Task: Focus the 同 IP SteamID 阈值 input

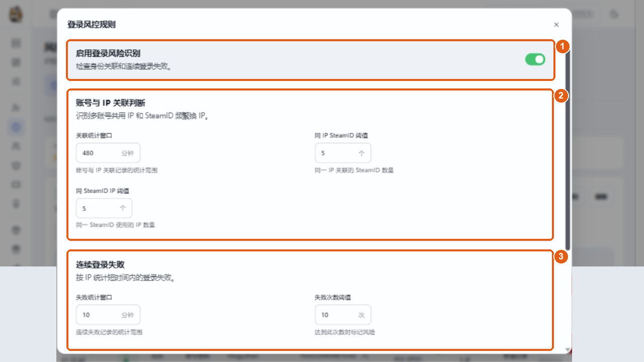Action: point(343,153)
